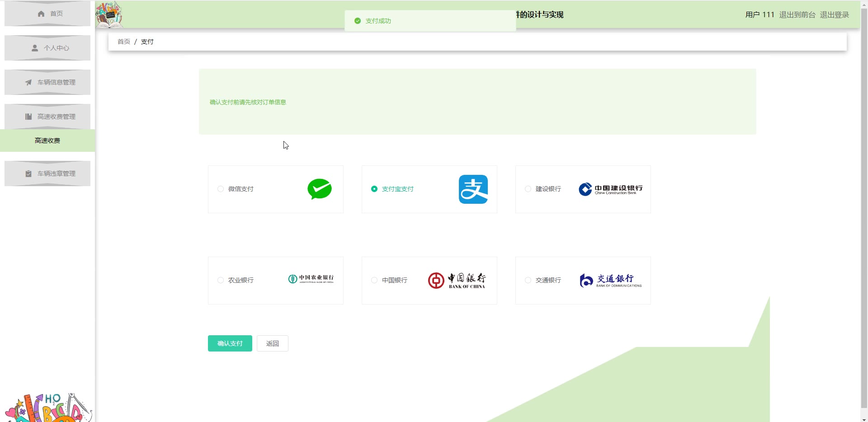Open the 首页 sidebar menu
Viewport: 868px width, 422px height.
point(47,14)
